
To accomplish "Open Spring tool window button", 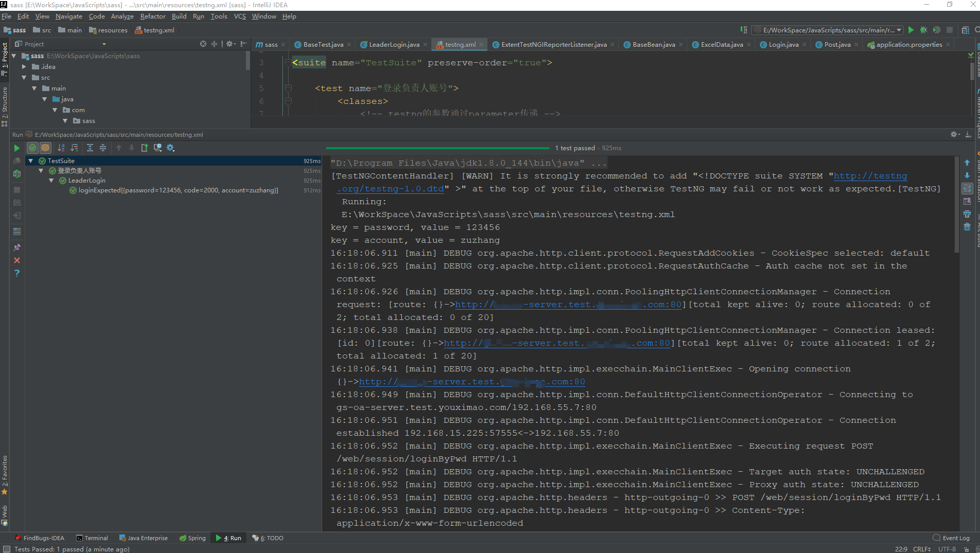I will click(192, 538).
